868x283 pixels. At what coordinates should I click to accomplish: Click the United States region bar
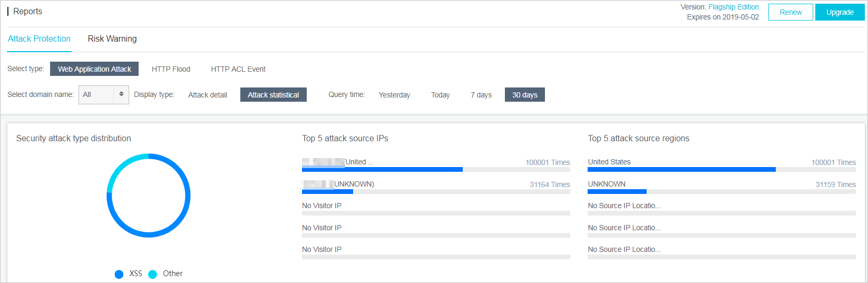721,170
